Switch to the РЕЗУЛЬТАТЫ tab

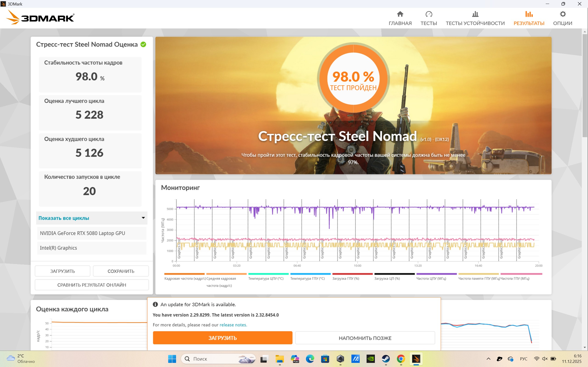coord(529,18)
